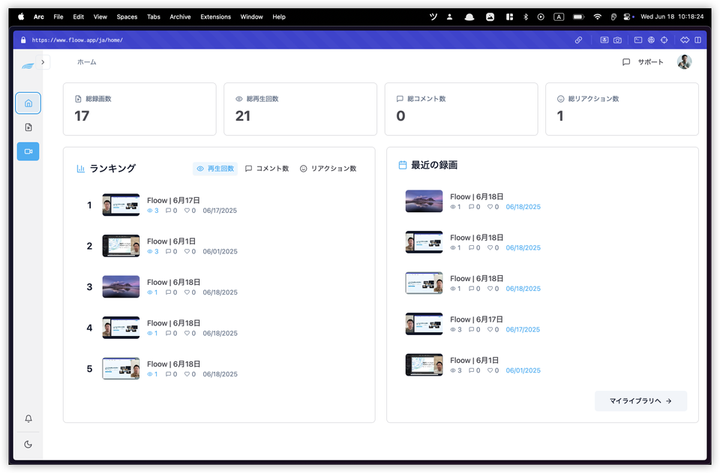Click the 総録画数 card showing 17

pyautogui.click(x=140, y=109)
